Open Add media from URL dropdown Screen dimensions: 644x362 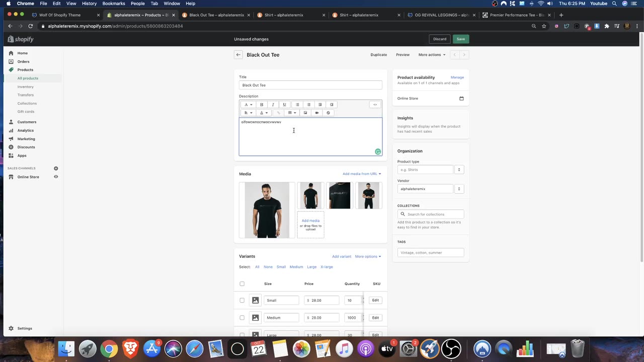362,174
